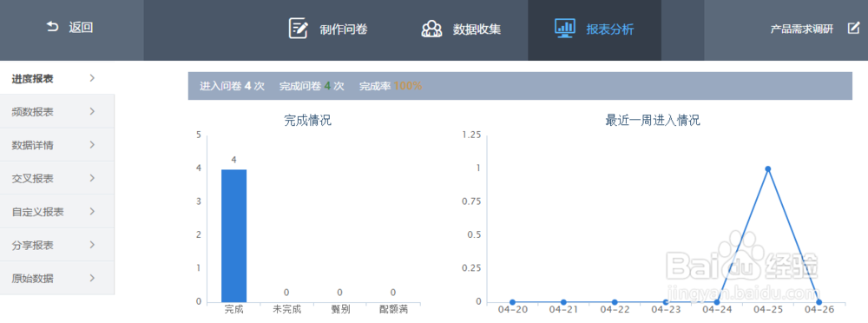The width and height of the screenshot is (868, 323).
Task: Click the 04-20 data point
Action: (513, 302)
